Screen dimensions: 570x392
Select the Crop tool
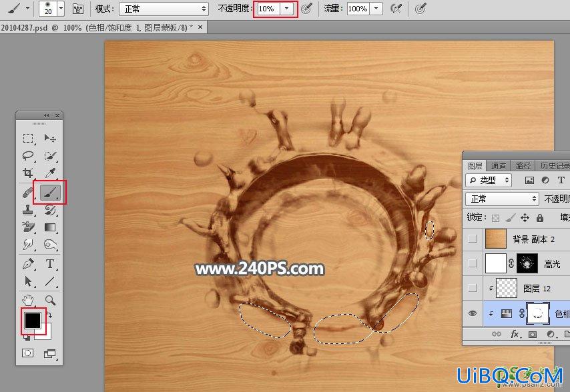pos(28,173)
